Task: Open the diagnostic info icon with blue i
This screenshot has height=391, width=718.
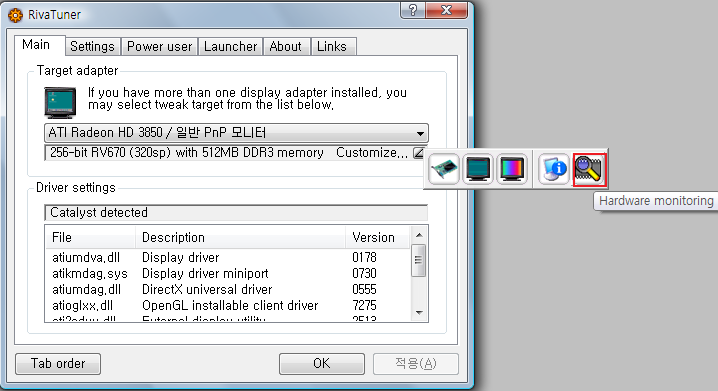Action: (x=553, y=169)
